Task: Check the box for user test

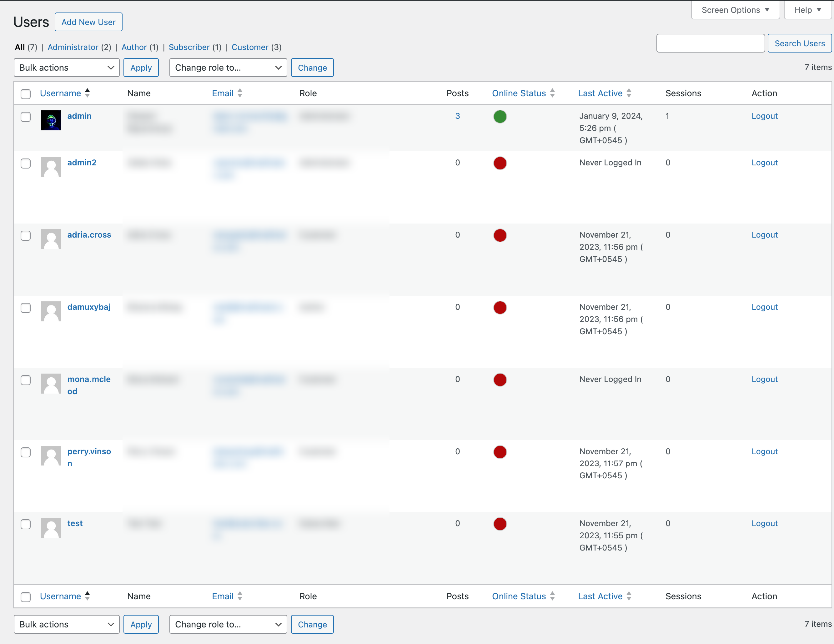Action: point(26,524)
